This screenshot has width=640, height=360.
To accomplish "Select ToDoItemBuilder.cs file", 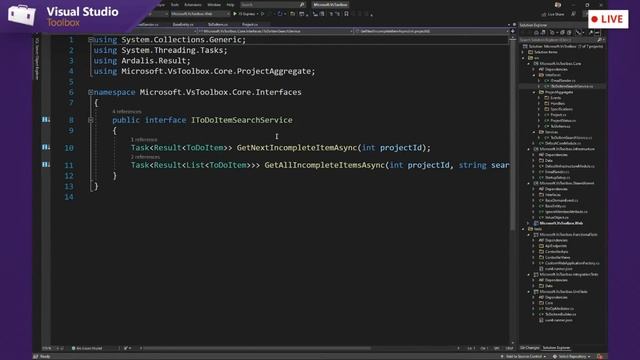I will (560, 315).
